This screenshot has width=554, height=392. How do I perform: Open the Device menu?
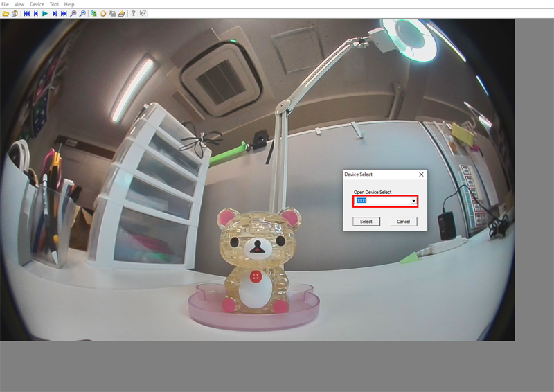37,4
